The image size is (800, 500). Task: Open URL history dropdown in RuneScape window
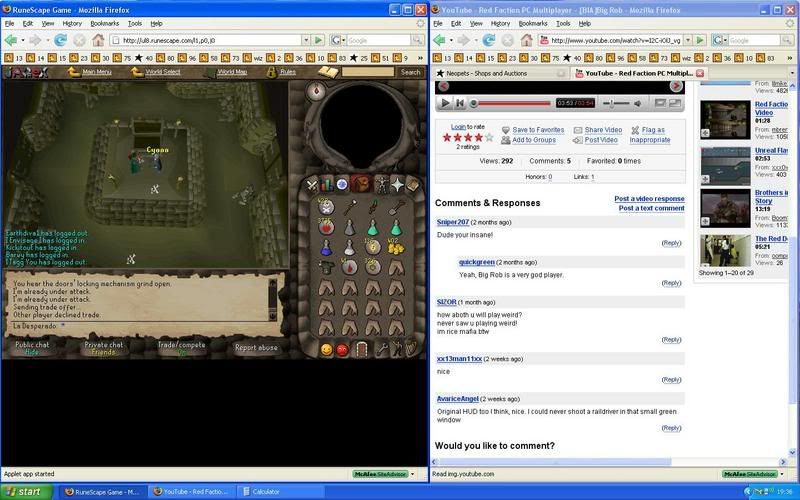(x=306, y=40)
